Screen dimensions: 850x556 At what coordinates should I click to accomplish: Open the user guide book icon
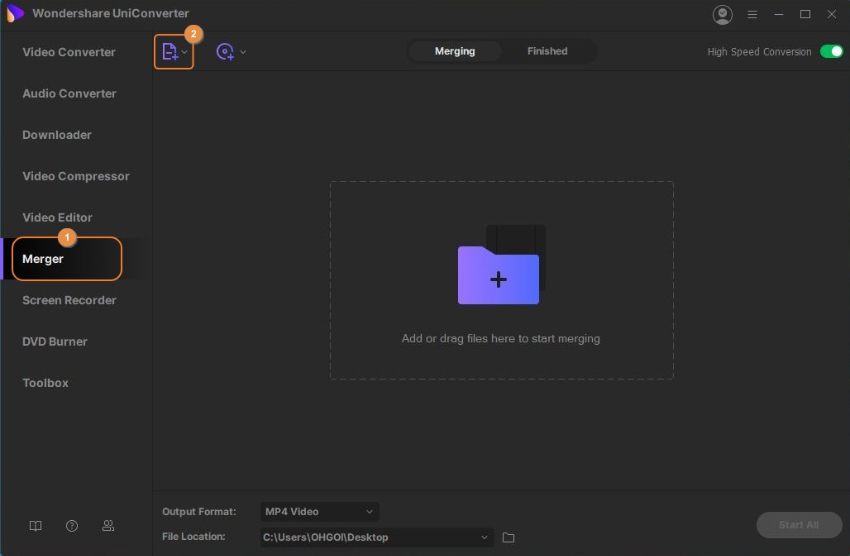click(x=36, y=526)
